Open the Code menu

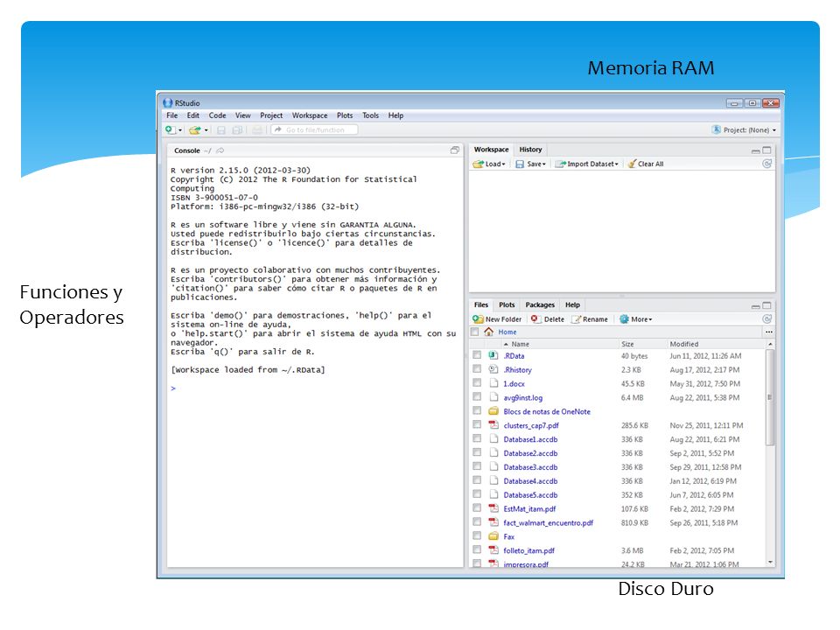pos(217,115)
